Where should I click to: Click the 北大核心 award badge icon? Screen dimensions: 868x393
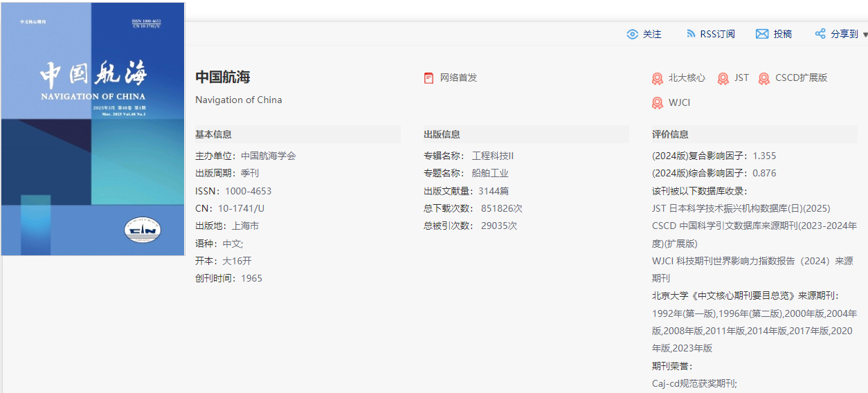658,79
